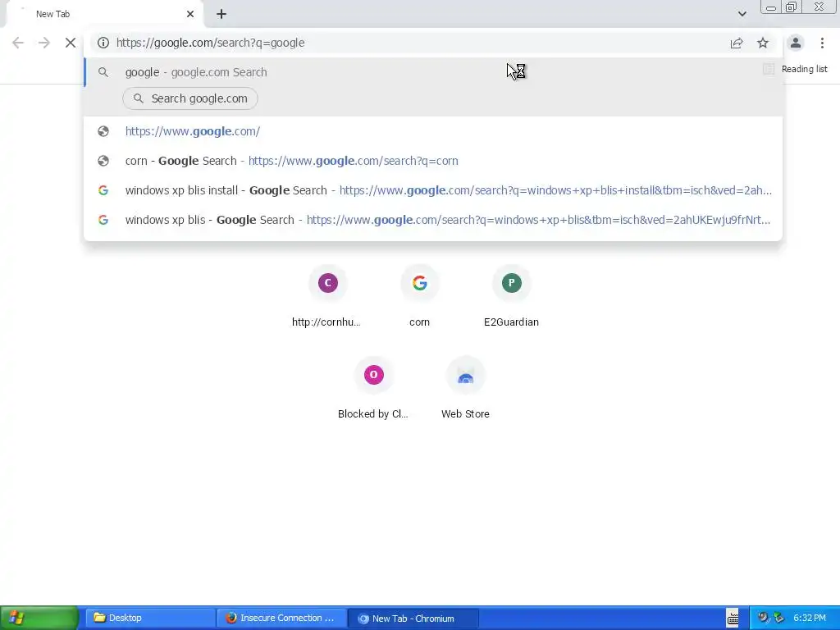Select New Tab - Chromium taskbar button
Screen dimensions: 840x630
pos(413,619)
